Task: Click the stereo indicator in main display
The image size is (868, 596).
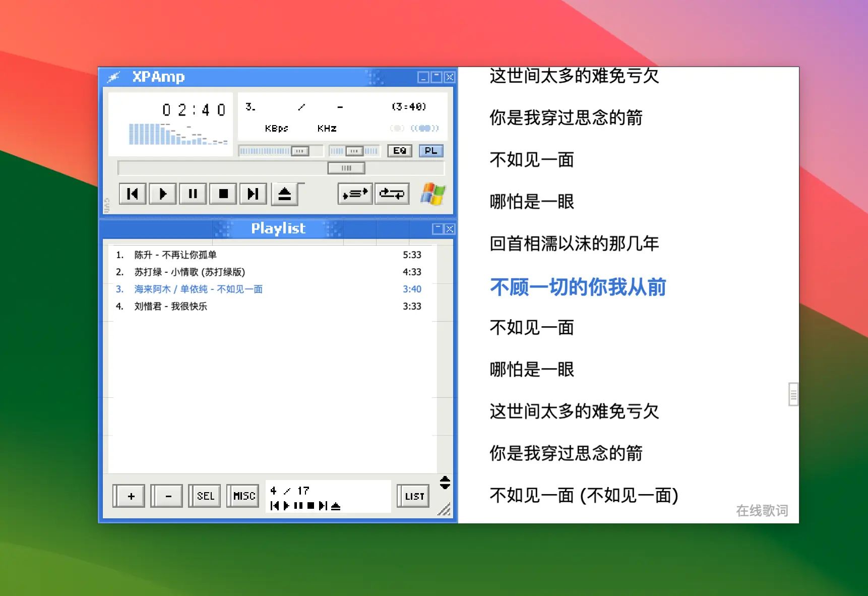Action: (425, 128)
